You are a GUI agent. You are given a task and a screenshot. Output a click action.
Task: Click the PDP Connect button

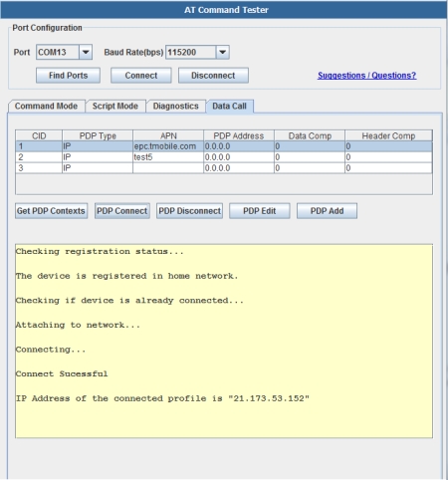[122, 211]
